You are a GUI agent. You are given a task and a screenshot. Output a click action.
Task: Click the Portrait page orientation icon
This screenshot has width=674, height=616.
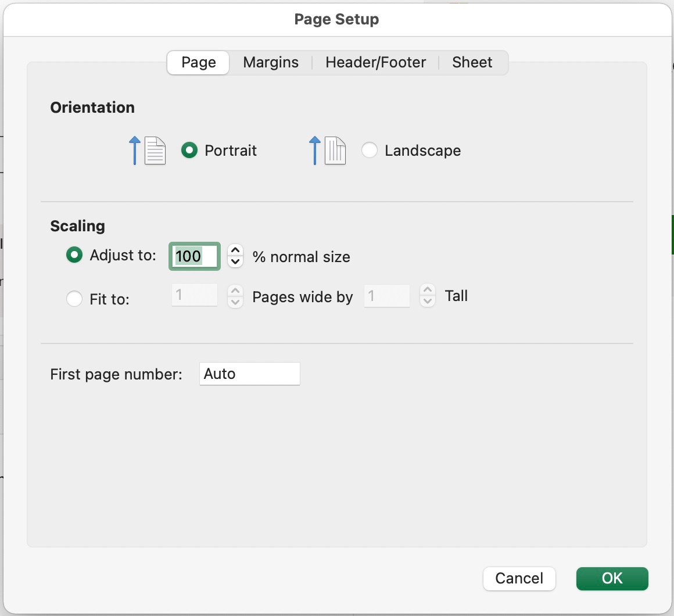(148, 151)
